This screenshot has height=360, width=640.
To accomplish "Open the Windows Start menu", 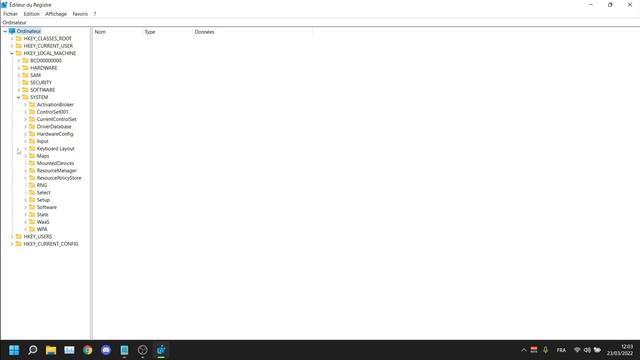I will (x=14, y=350).
